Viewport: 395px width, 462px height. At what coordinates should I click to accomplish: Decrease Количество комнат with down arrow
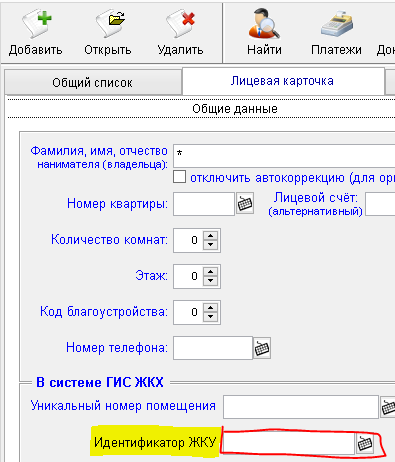pos(210,244)
